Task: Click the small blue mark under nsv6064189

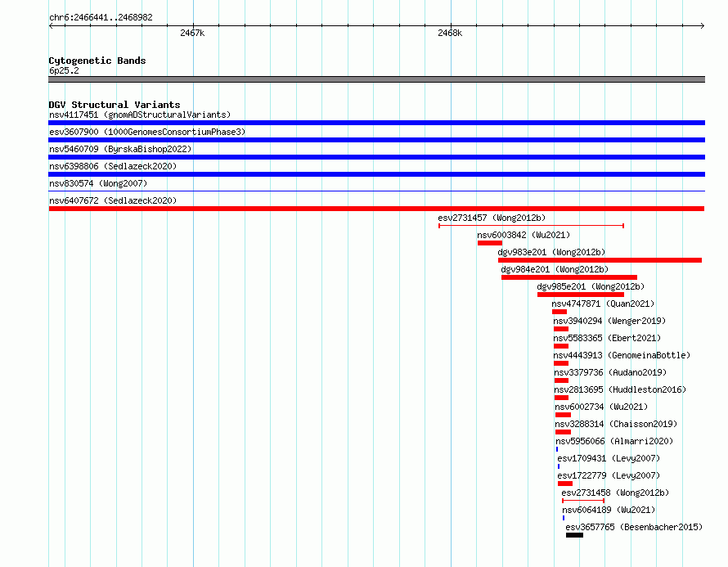Action: pyautogui.click(x=564, y=518)
